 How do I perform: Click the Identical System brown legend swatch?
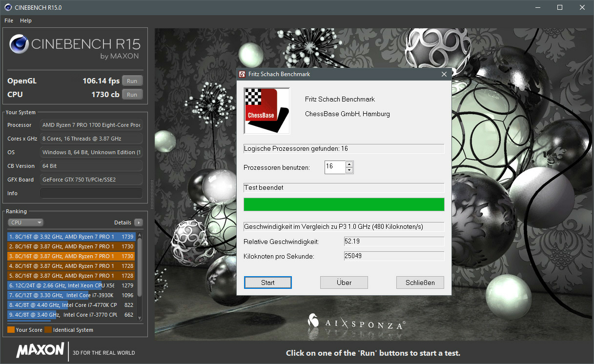[x=48, y=330]
